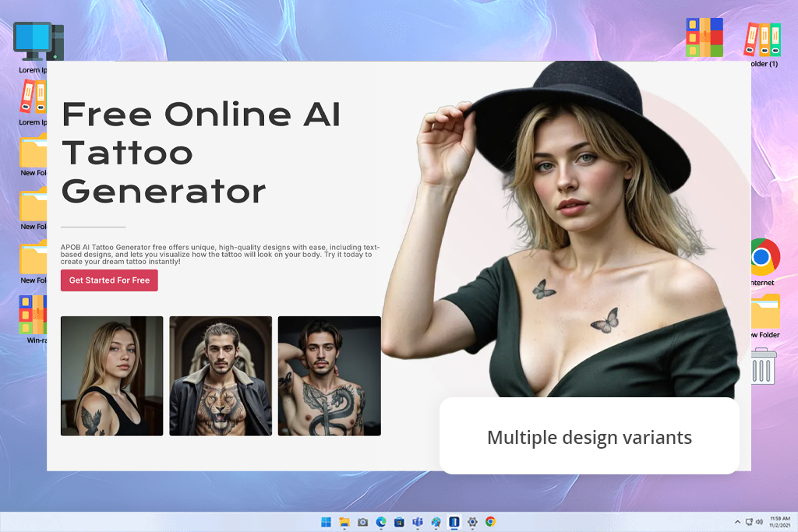This screenshot has height=532, width=798.
Task: Open the Paint app from the taskbar
Action: pyautogui.click(x=436, y=522)
